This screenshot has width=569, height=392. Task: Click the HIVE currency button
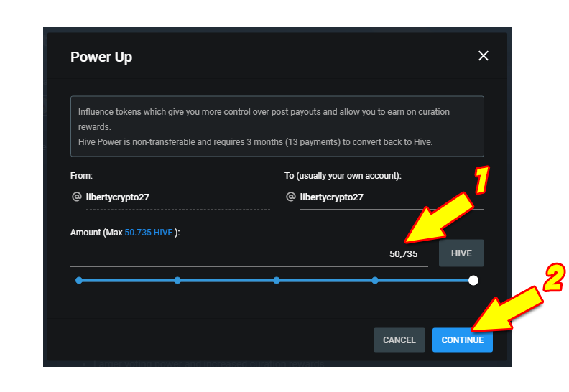461,253
